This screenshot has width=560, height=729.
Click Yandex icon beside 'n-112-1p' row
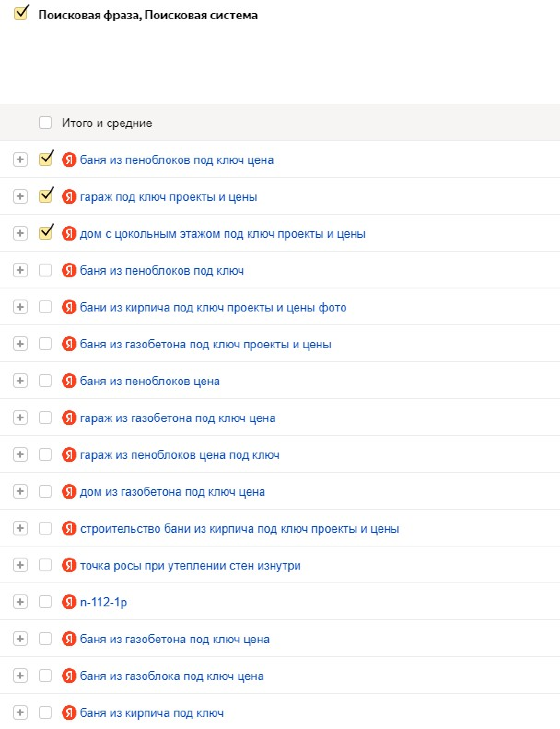(69, 602)
